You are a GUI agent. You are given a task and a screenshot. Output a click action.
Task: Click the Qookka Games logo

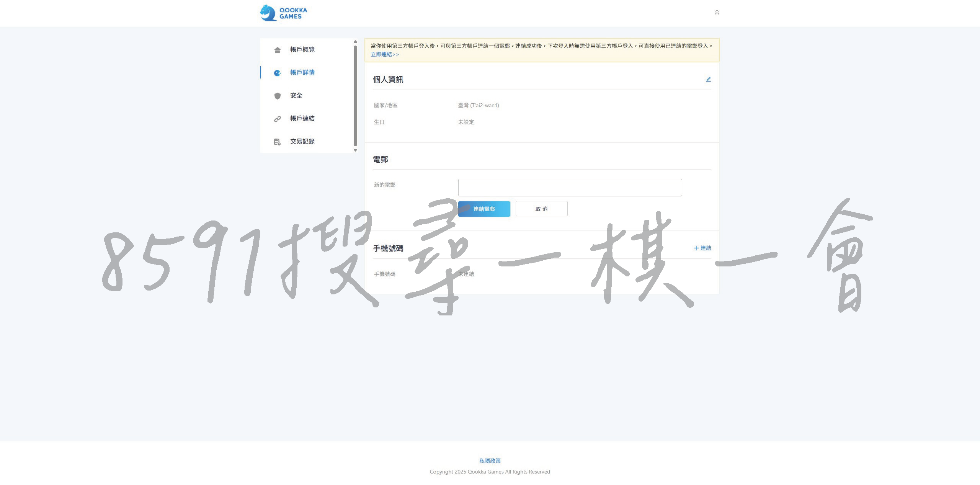284,13
